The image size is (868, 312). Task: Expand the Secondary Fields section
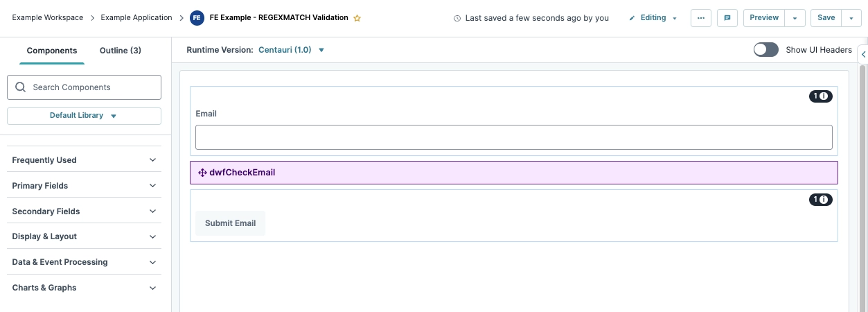[x=84, y=211]
